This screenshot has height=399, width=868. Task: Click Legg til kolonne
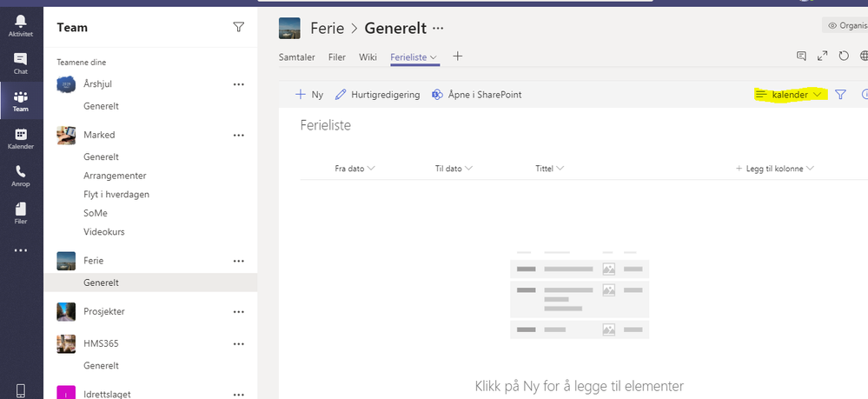pyautogui.click(x=774, y=169)
